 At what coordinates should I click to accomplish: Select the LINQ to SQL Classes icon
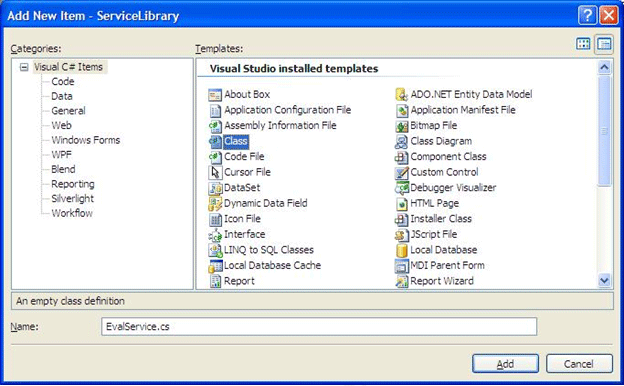coord(215,250)
